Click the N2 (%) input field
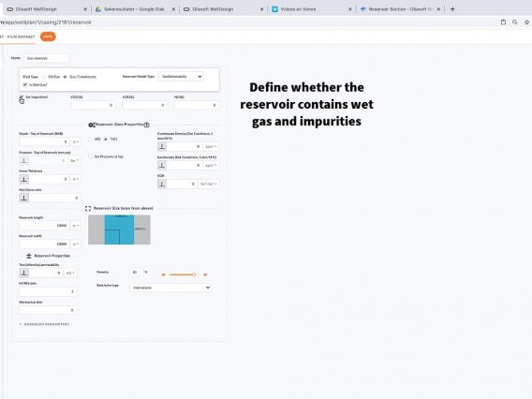Screen dimensions: 532x399 197,105
